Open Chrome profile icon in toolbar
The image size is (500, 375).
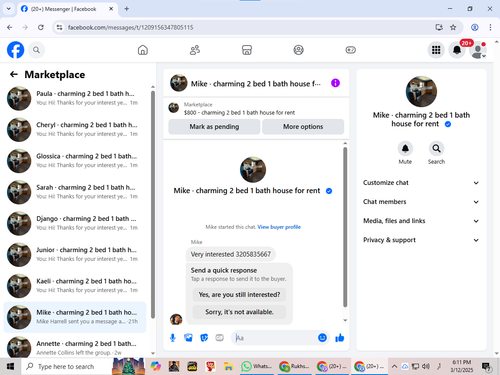click(475, 27)
